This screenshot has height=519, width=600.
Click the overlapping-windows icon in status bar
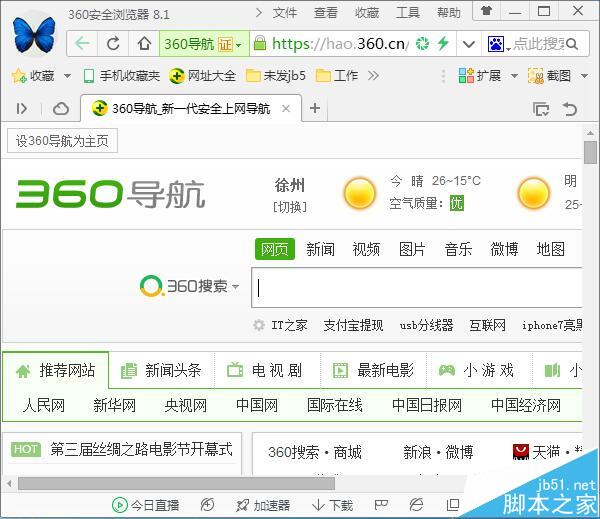pos(453,505)
